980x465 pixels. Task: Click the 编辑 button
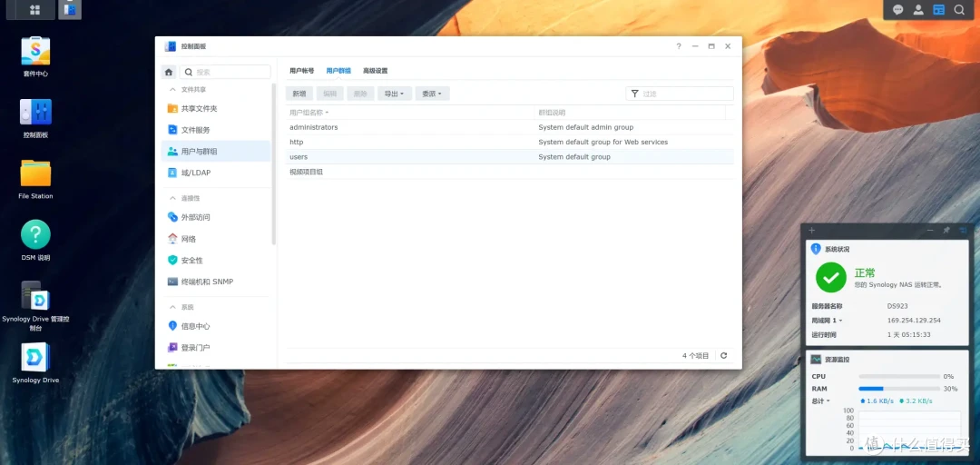[x=330, y=94]
